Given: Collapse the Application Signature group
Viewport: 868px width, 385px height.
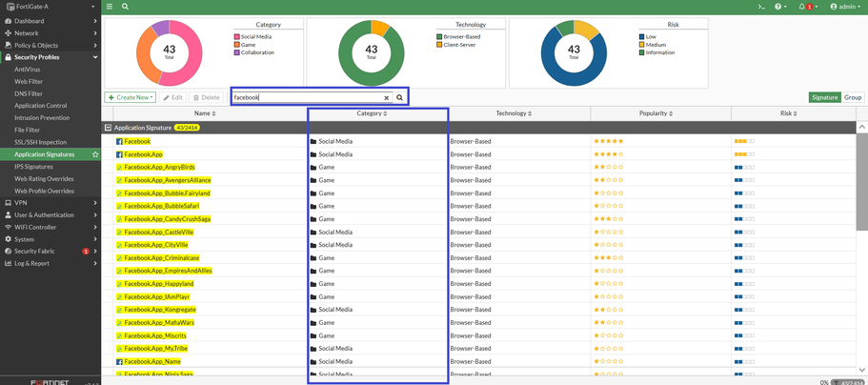Looking at the screenshot, I should click(108, 127).
